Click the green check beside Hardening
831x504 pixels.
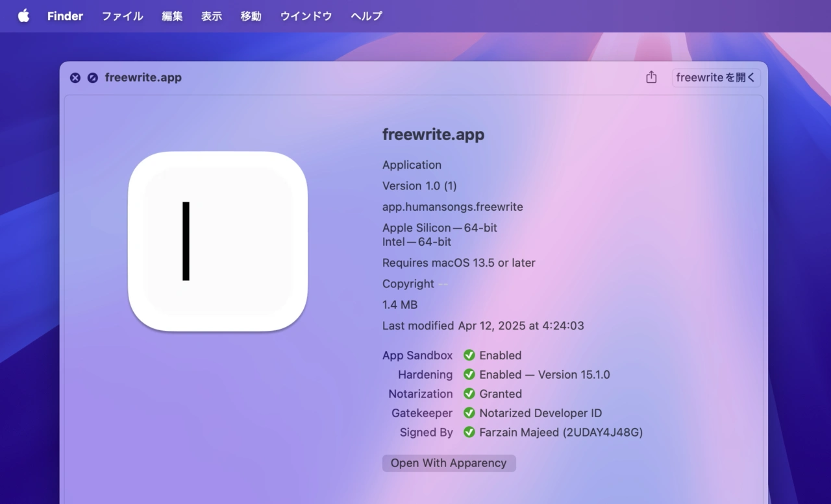point(469,375)
